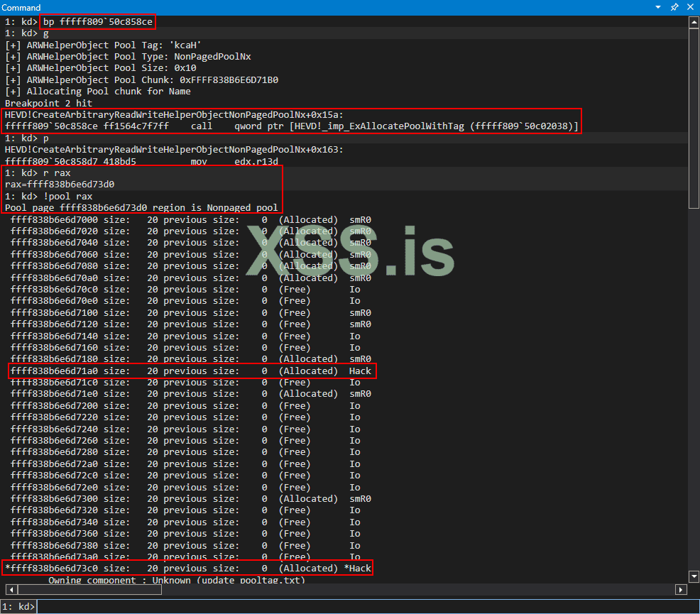Open the Command window options dropdown arrow
Image resolution: width=700 pixels, height=614 pixels.
[658, 7]
